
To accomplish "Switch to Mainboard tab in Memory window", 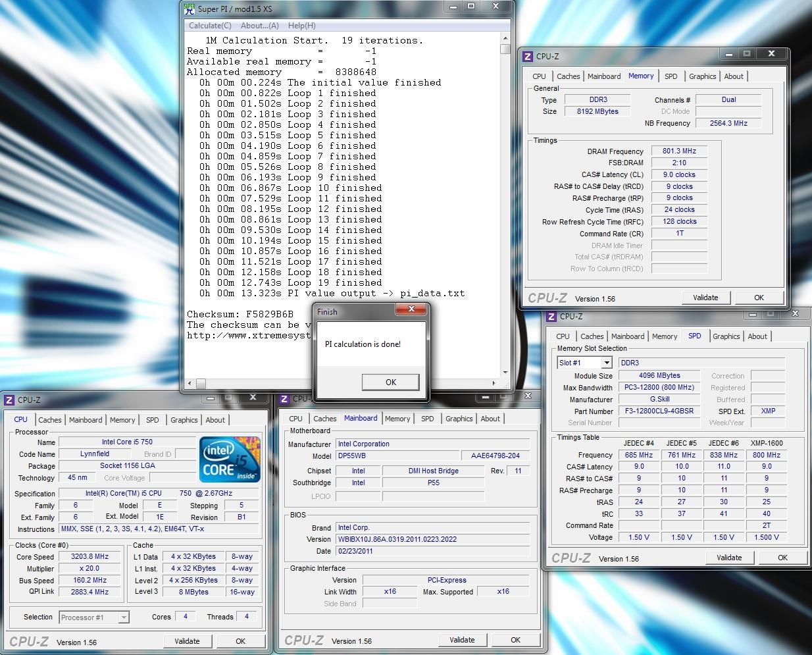I will (604, 76).
